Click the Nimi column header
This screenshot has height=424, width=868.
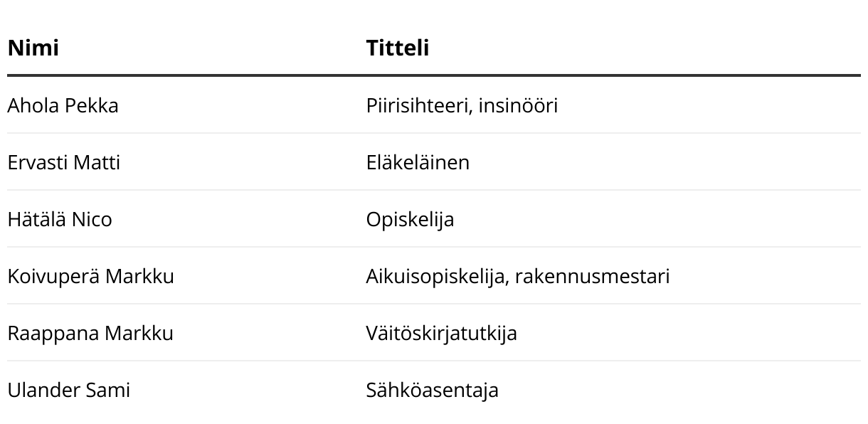33,48
